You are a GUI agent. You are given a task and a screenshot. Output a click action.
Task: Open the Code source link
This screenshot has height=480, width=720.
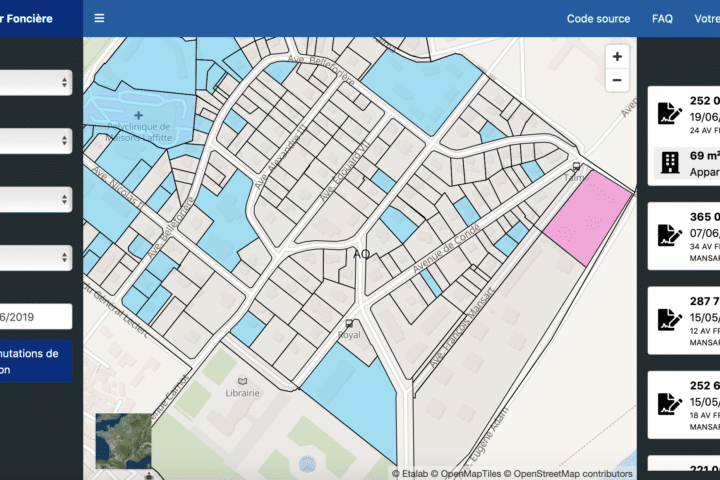pos(598,19)
